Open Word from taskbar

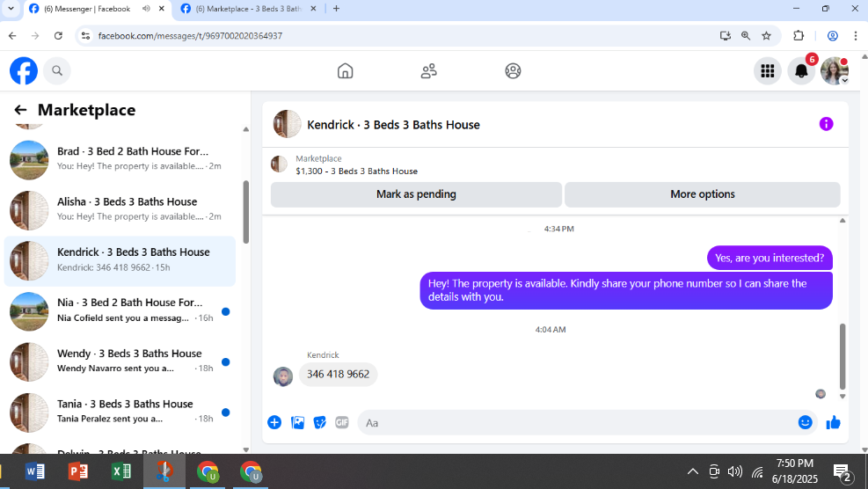point(35,471)
